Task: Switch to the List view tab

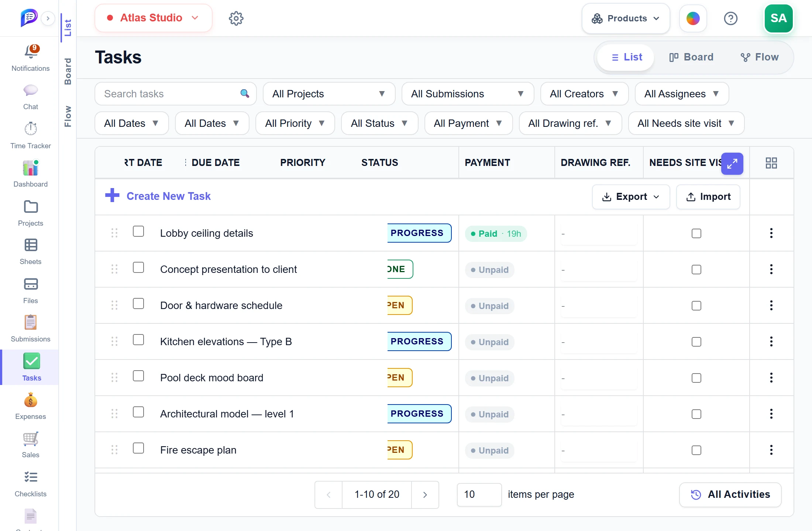Action: [626, 57]
